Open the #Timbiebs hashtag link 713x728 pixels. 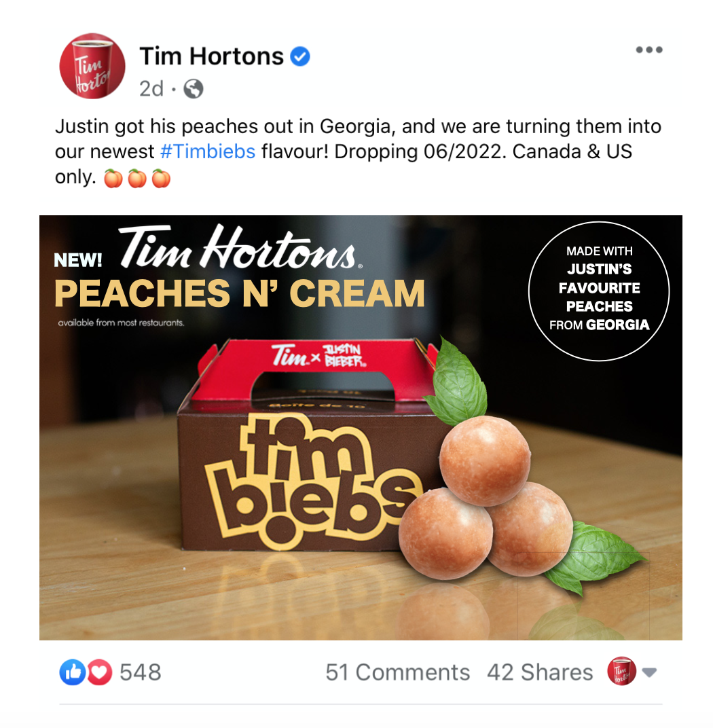click(x=208, y=151)
